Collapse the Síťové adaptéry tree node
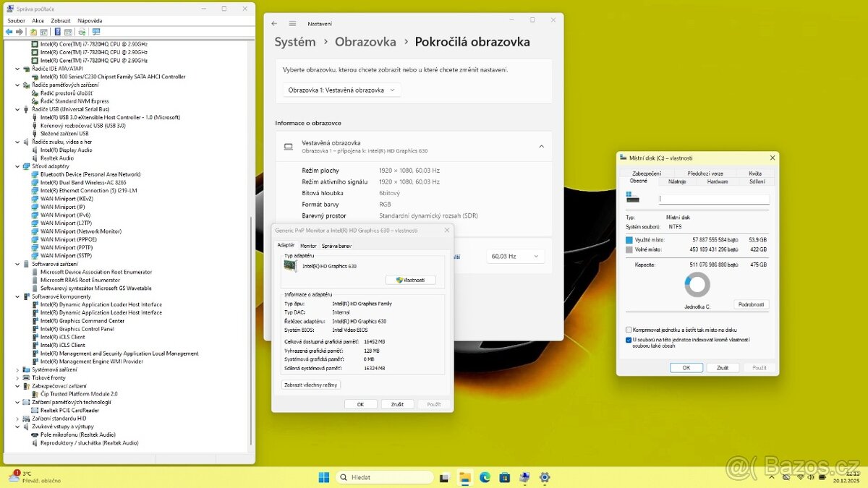The height and width of the screenshot is (488, 868). coord(19,166)
